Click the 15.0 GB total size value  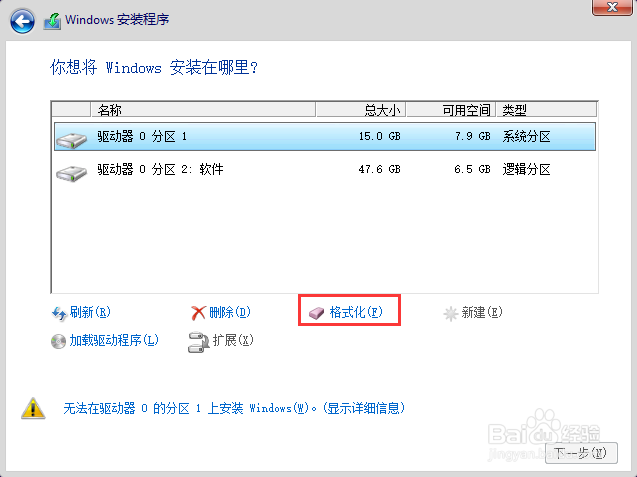pyautogui.click(x=379, y=136)
